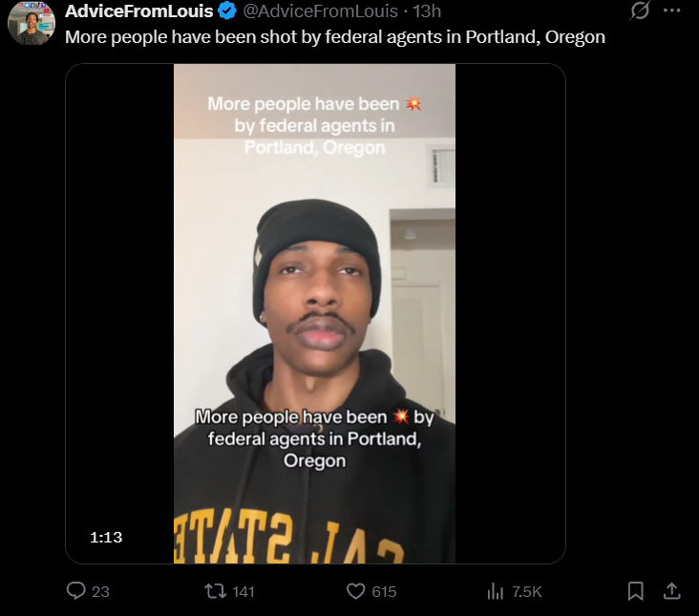The image size is (699, 616).
Task: Click the 615 likes count
Action: point(384,591)
